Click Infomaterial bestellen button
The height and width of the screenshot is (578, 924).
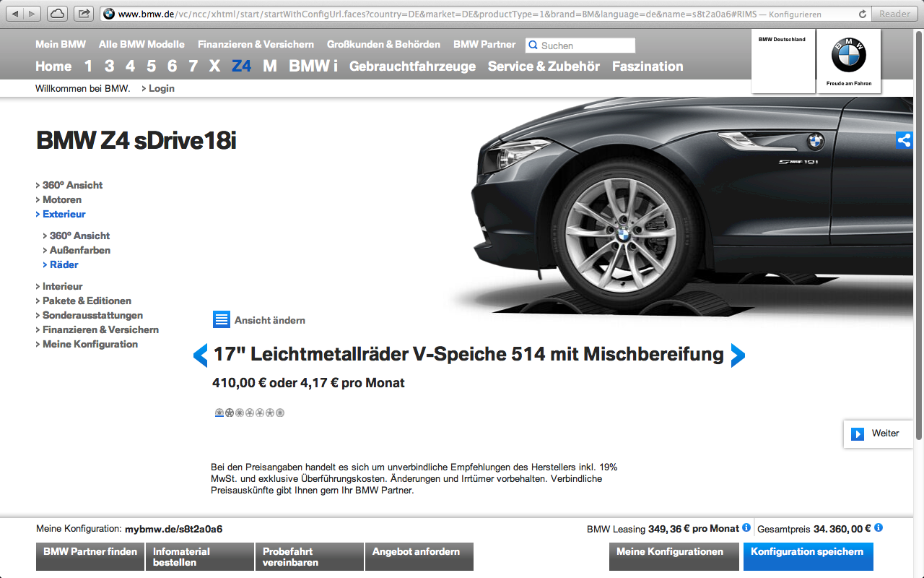click(x=200, y=557)
